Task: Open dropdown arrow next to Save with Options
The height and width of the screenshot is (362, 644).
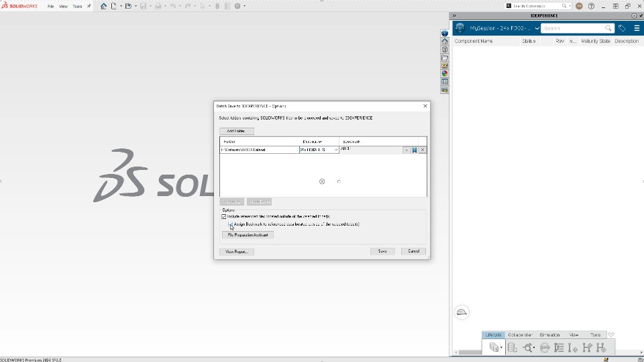Action: pyautogui.click(x=501, y=348)
